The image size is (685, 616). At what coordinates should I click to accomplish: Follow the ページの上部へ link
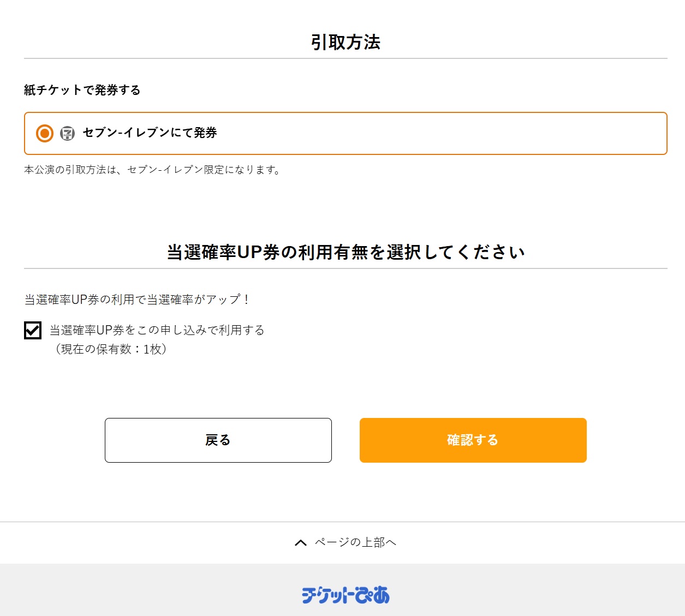pyautogui.click(x=355, y=542)
